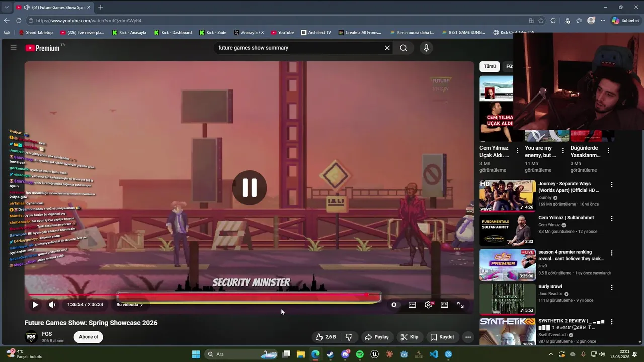Open options for 'Cem Yılmaz Uçak Aldı' video
644x362 pixels.
[517, 151]
